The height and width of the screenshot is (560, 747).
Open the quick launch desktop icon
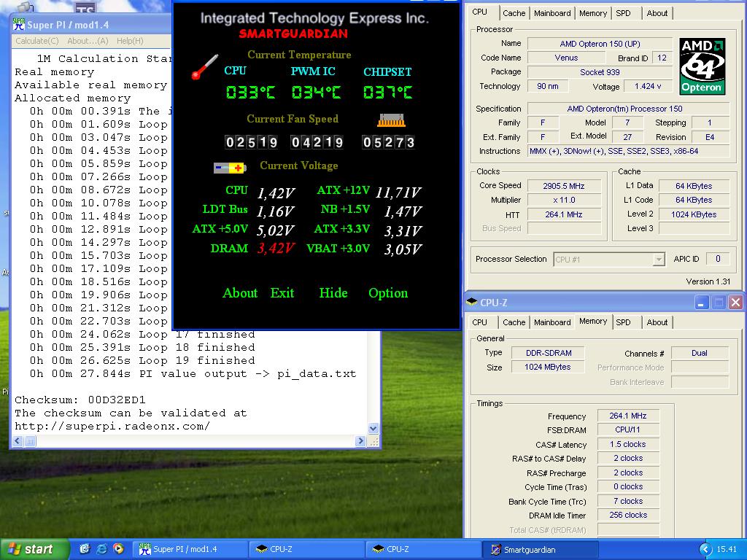coord(85,549)
